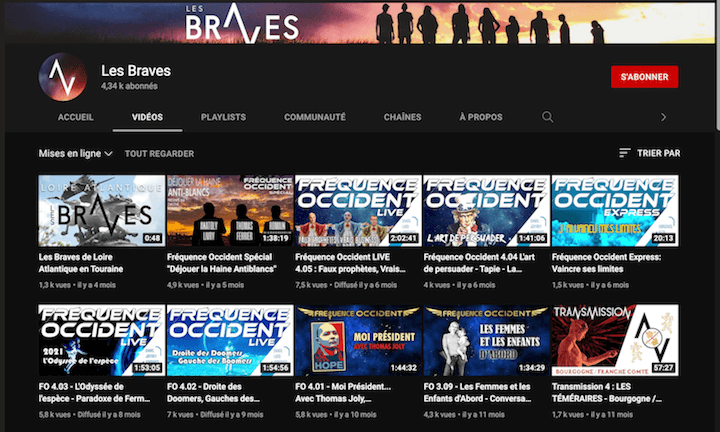This screenshot has height=432, width=720.
Task: Click the 5,8 k vues Diffusé il y a 8 mois text
Action: click(x=90, y=415)
